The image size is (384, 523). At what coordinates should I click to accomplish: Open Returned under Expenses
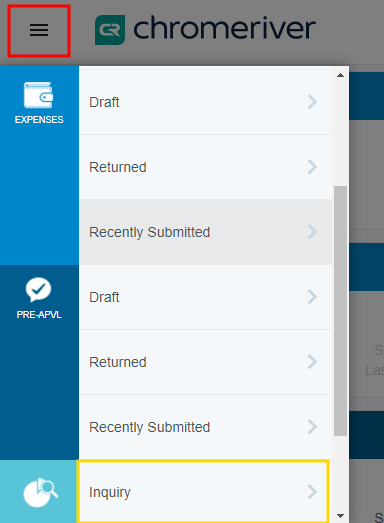click(x=206, y=167)
